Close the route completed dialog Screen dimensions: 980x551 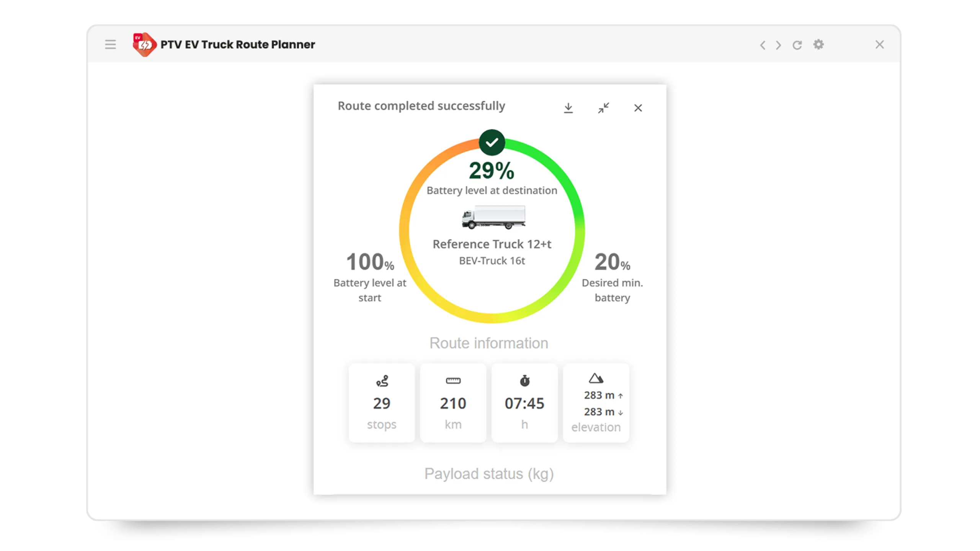tap(638, 108)
